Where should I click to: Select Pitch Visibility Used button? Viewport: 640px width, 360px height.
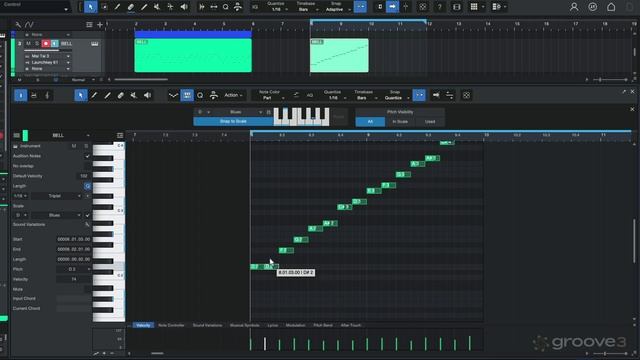click(x=430, y=122)
